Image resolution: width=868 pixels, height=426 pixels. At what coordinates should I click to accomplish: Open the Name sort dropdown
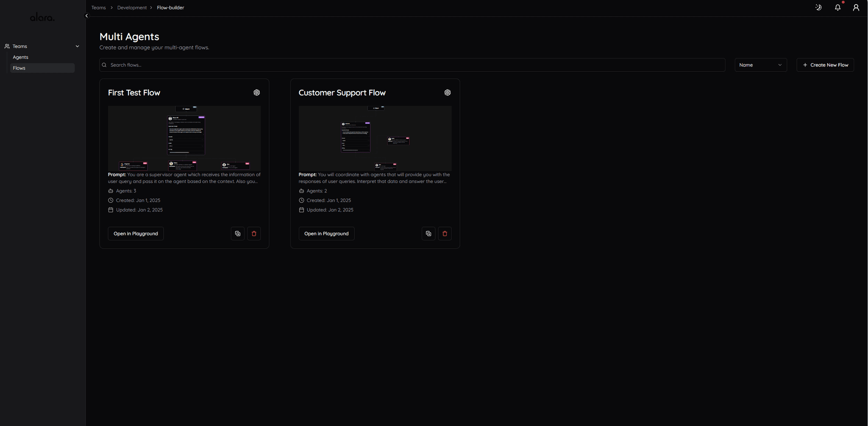pos(760,65)
